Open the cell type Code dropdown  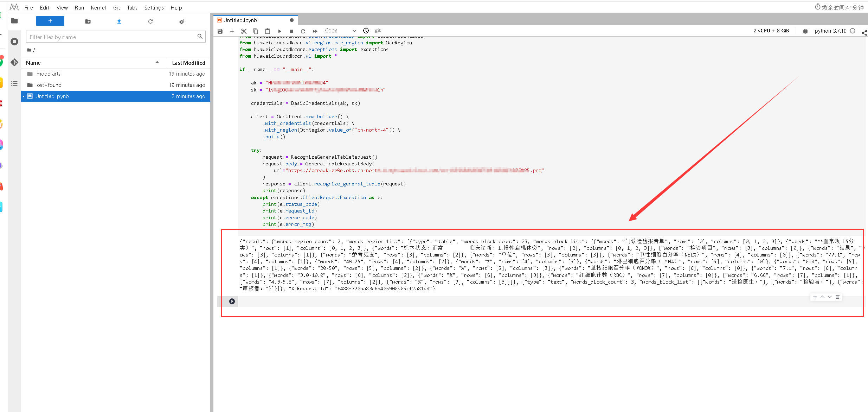(340, 31)
